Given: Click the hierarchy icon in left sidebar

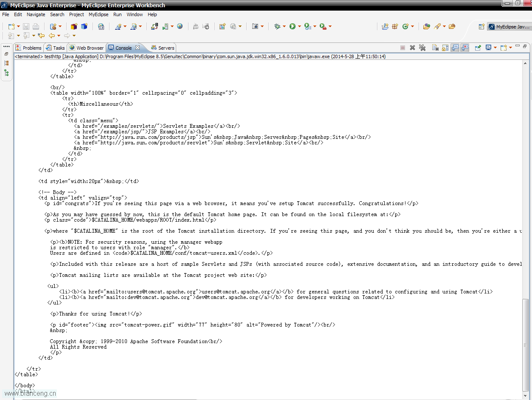Looking at the screenshot, I should pos(6,73).
